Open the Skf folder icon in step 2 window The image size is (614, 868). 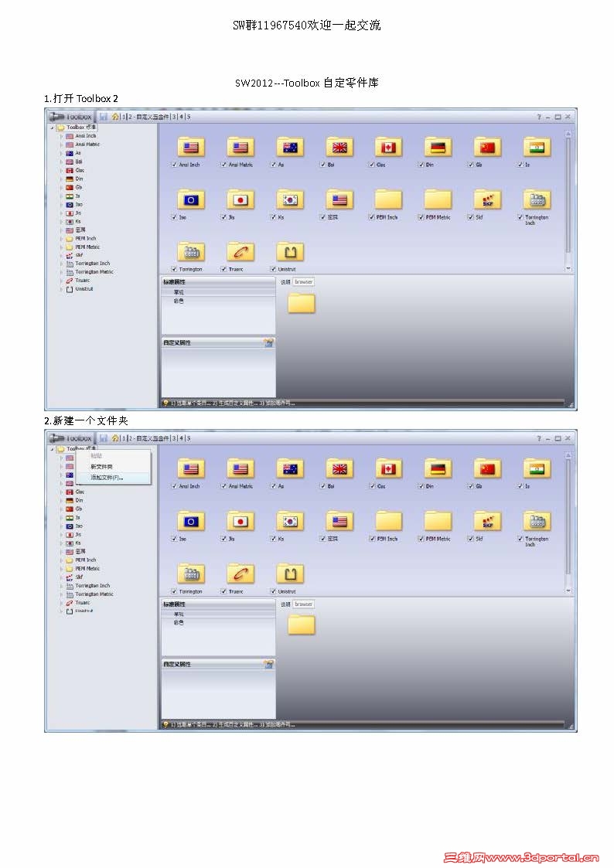coord(487,522)
